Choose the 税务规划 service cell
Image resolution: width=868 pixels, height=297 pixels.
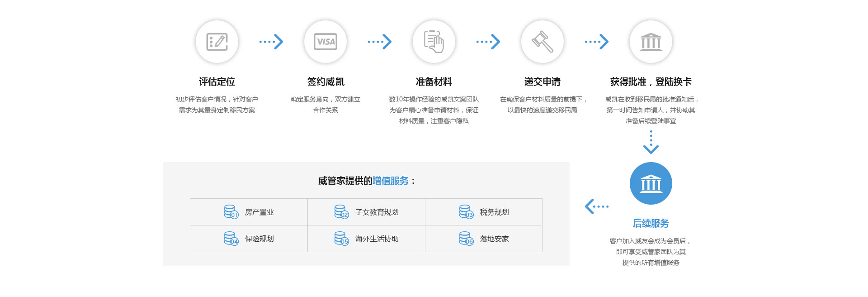pyautogui.click(x=484, y=212)
